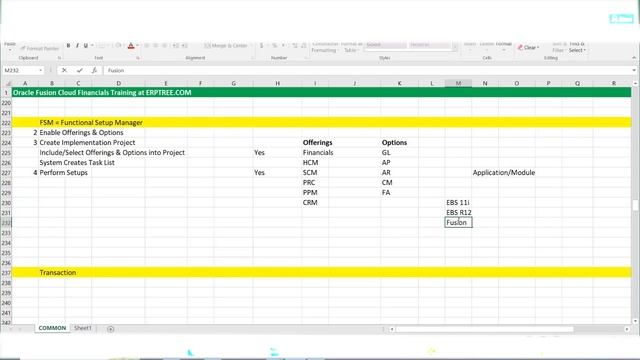Screen dimensions: 640x360
Task: Select the 'Application/Module' cell
Action: coord(504,173)
